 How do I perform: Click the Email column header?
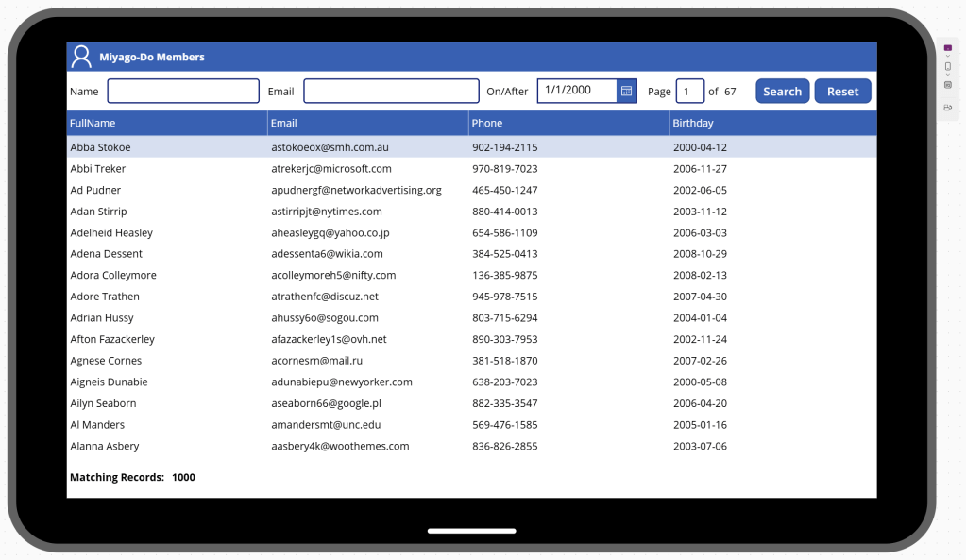click(x=283, y=123)
